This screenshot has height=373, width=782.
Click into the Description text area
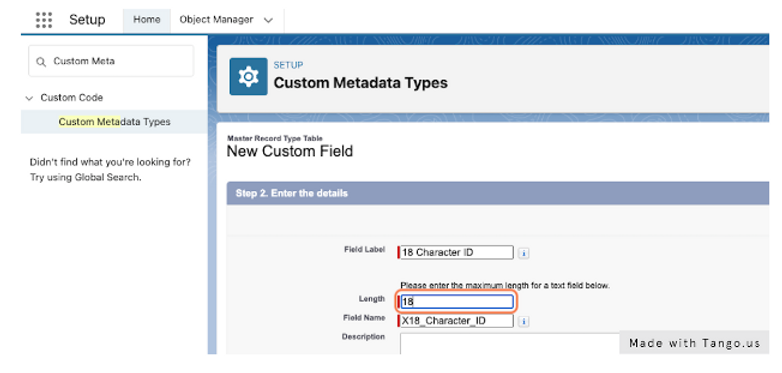tap(509, 344)
